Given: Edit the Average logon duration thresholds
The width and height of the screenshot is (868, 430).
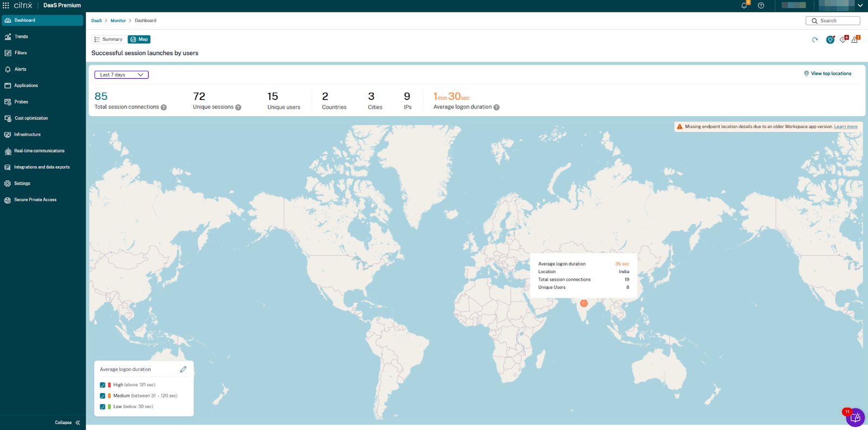Looking at the screenshot, I should (183, 369).
